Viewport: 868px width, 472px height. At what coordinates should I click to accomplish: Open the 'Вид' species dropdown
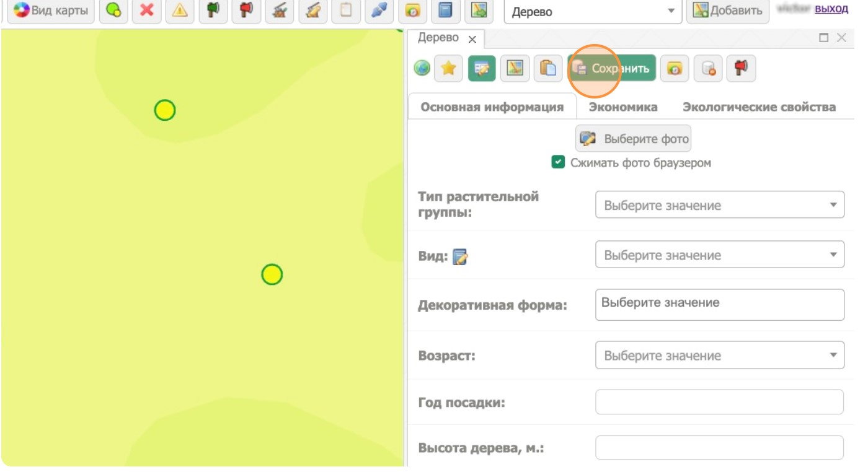point(720,255)
